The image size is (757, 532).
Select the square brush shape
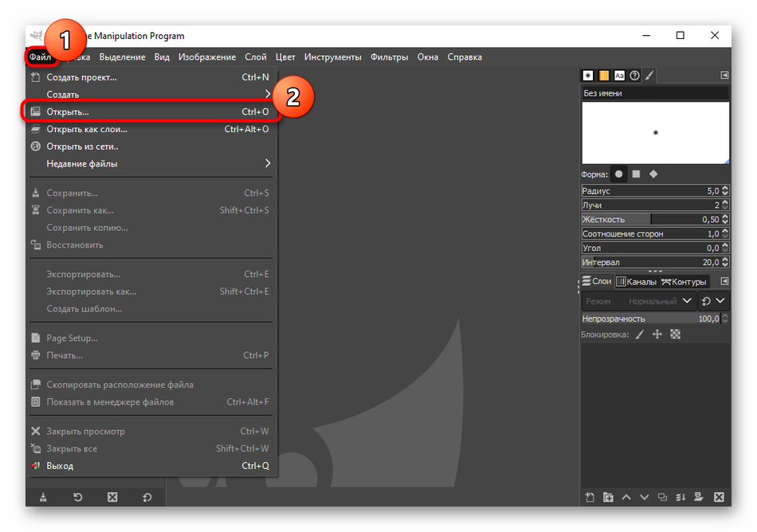636,174
